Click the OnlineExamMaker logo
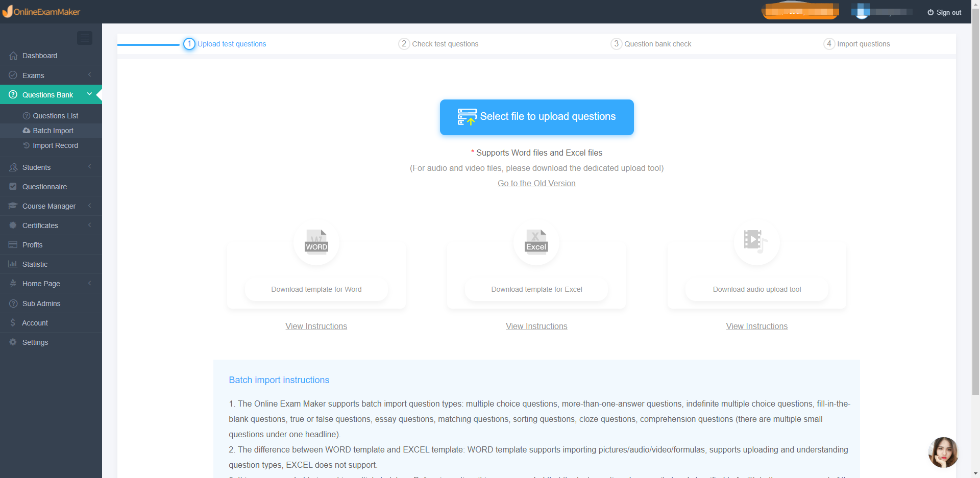Viewport: 980px width, 478px height. click(41, 11)
